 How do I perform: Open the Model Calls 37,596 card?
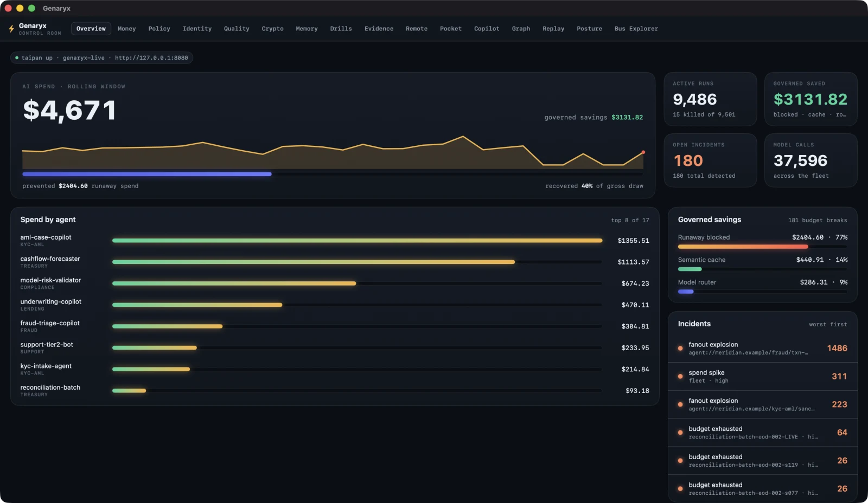[x=811, y=160]
